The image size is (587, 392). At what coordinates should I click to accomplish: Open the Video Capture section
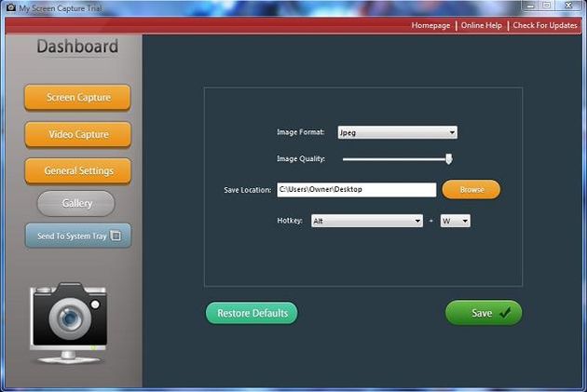pyautogui.click(x=78, y=134)
